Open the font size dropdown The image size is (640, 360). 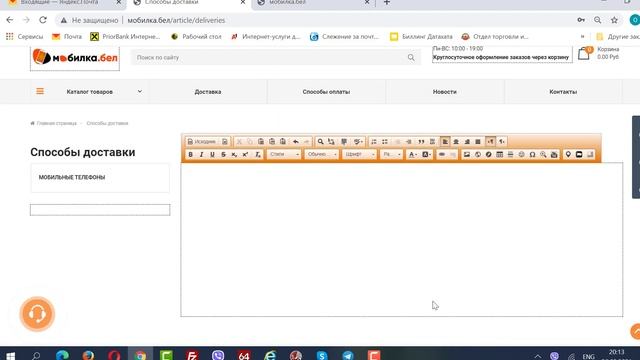tap(391, 155)
